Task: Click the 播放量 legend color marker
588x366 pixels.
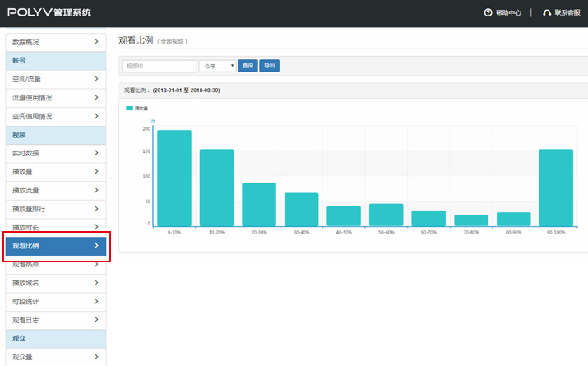Action: [x=129, y=108]
